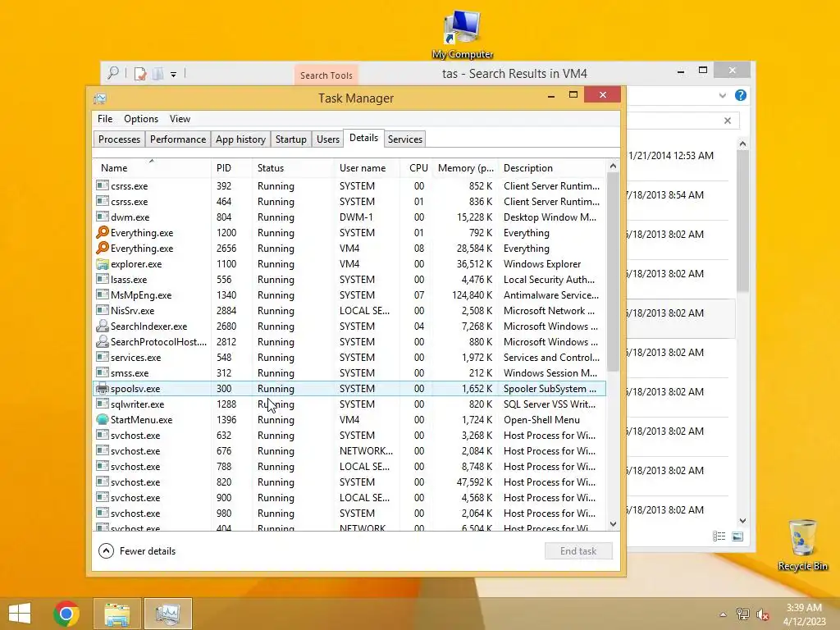The image size is (840, 630).
Task: Sort by the PID column header
Action: pos(231,167)
